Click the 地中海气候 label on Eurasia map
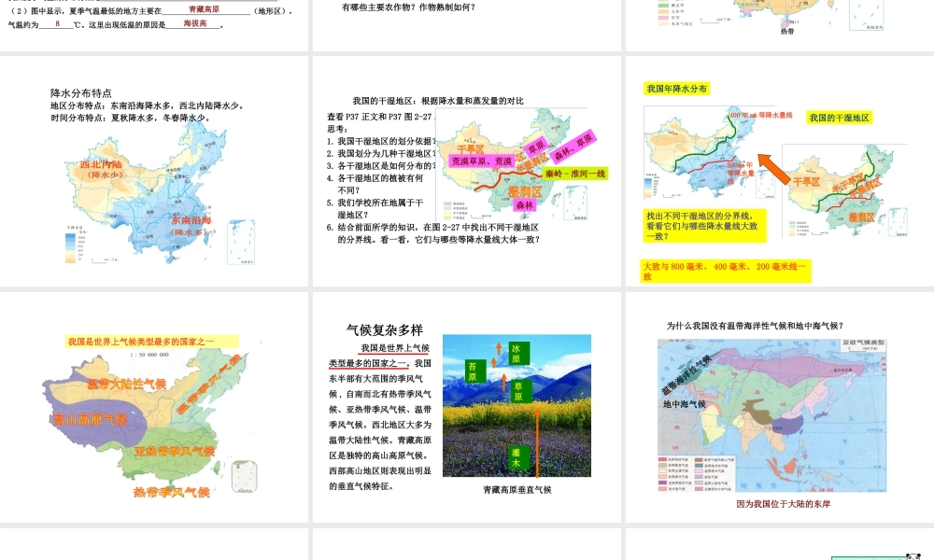 point(685,404)
